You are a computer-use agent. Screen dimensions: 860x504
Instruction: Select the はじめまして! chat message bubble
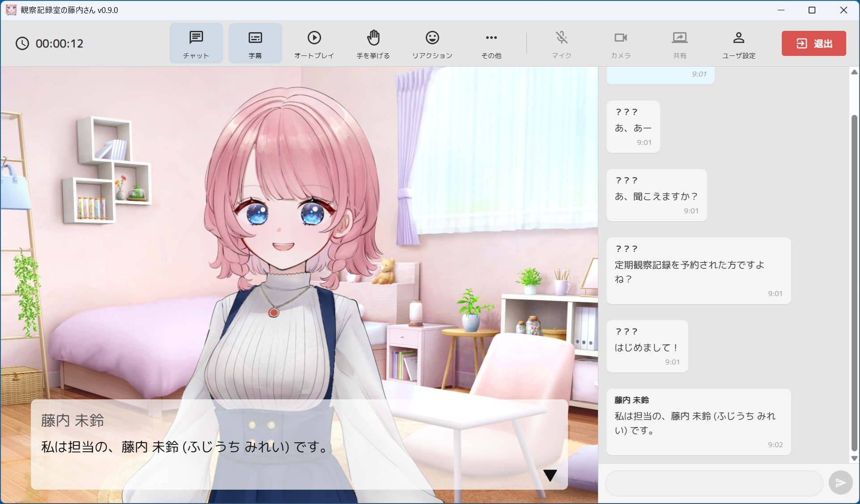click(647, 347)
